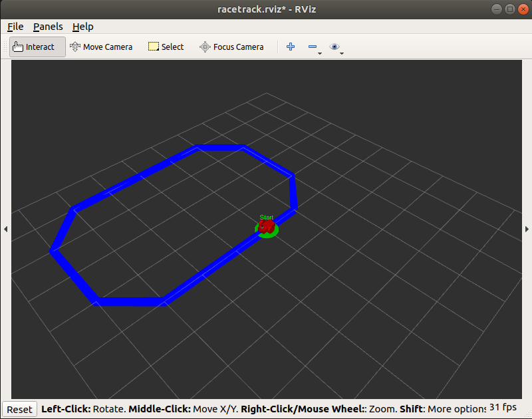
Task: Choose the Select tool
Action: (166, 47)
